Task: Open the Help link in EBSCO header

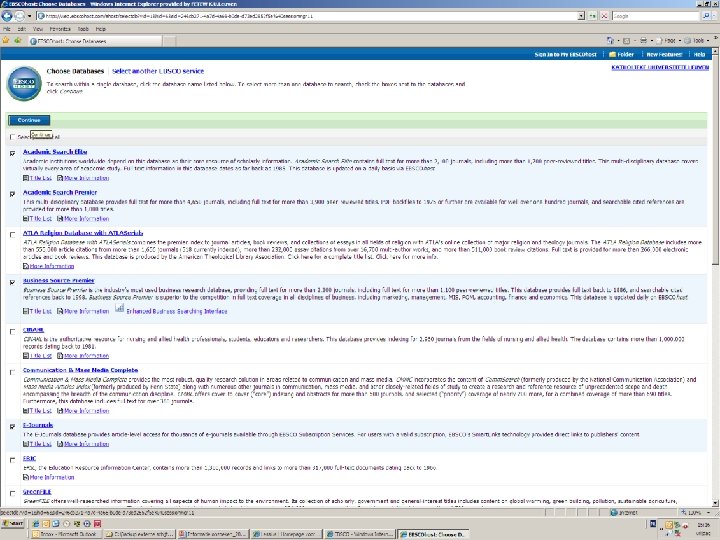Action: (x=699, y=54)
